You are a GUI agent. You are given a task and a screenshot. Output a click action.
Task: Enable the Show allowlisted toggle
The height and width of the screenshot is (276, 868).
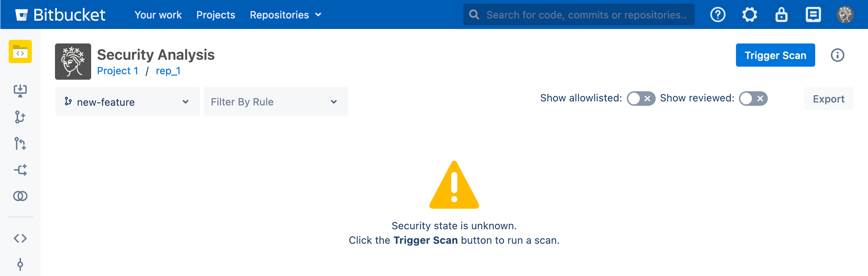coord(641,99)
